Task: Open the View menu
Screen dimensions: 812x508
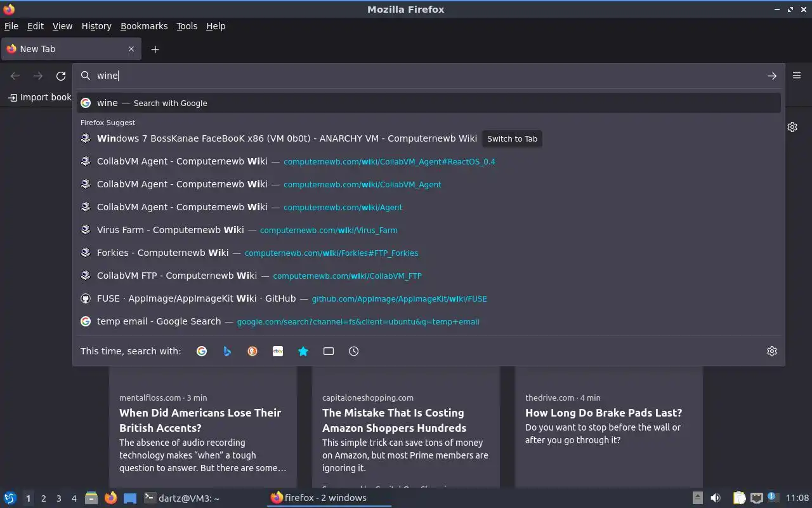Action: (x=62, y=26)
